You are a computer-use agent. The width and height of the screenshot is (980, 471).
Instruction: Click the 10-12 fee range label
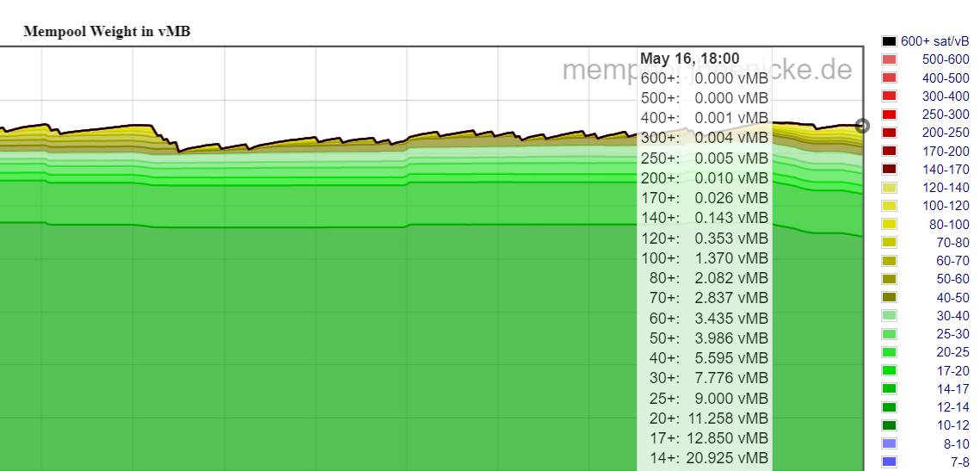point(953,425)
